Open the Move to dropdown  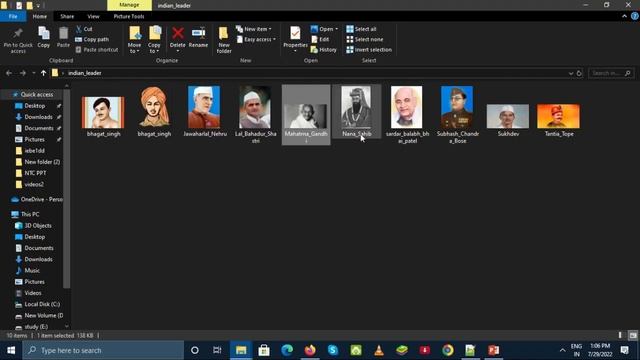(x=134, y=40)
